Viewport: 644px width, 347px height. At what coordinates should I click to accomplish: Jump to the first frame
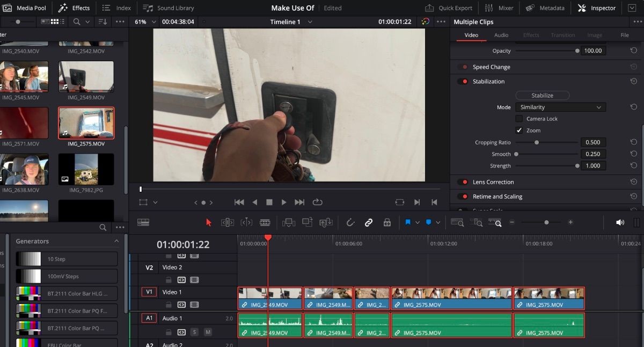click(x=239, y=203)
